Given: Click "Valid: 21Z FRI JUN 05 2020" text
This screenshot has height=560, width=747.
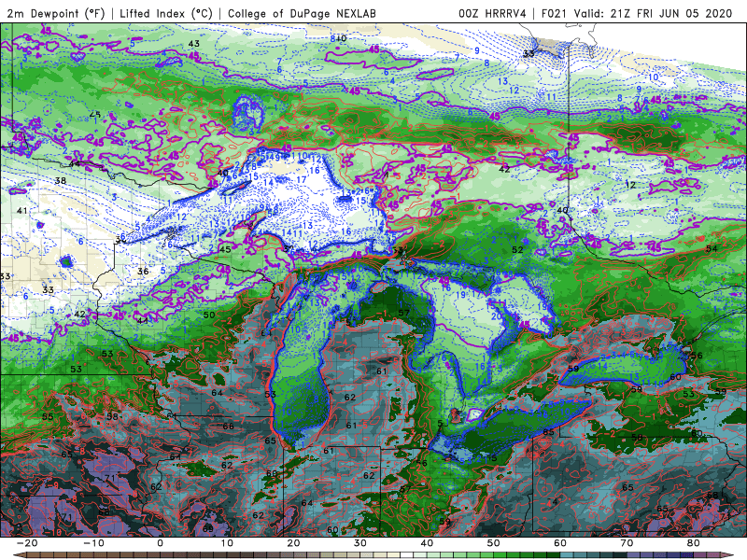Looking at the screenshot, I should click(x=653, y=13).
